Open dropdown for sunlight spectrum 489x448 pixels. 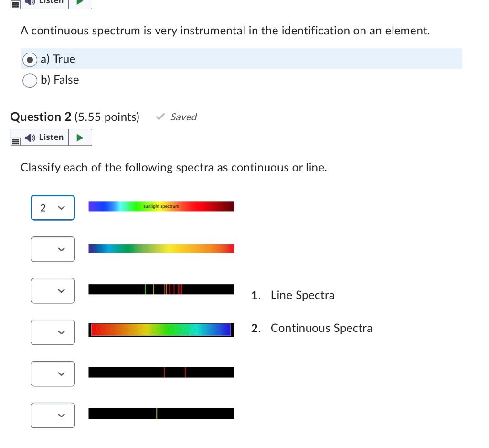click(x=53, y=208)
